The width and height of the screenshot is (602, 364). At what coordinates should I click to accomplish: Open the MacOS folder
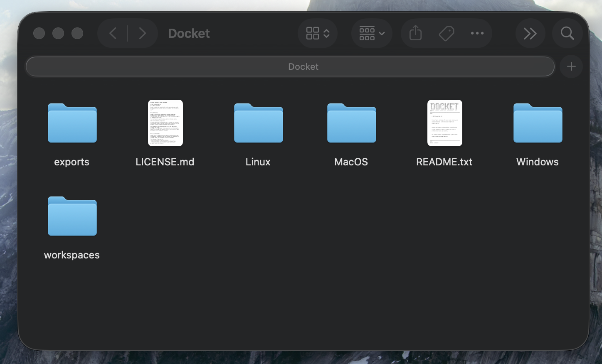point(351,123)
